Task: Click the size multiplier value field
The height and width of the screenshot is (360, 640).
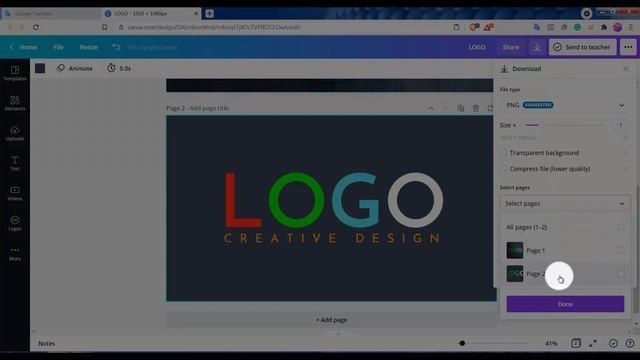Action: tap(620, 125)
